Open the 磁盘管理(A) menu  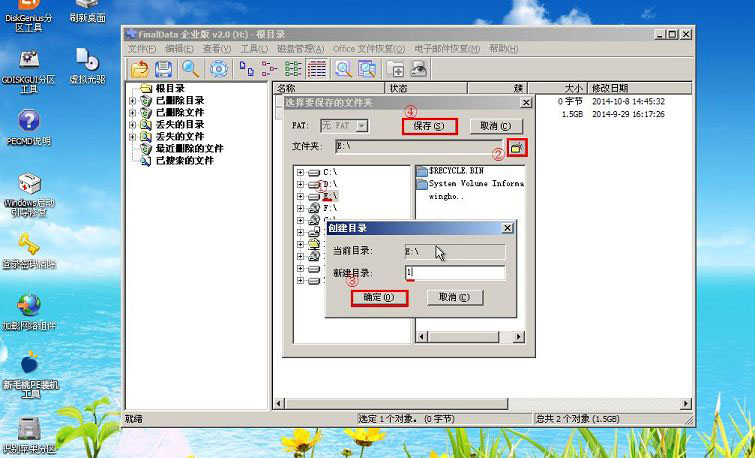[x=300, y=49]
